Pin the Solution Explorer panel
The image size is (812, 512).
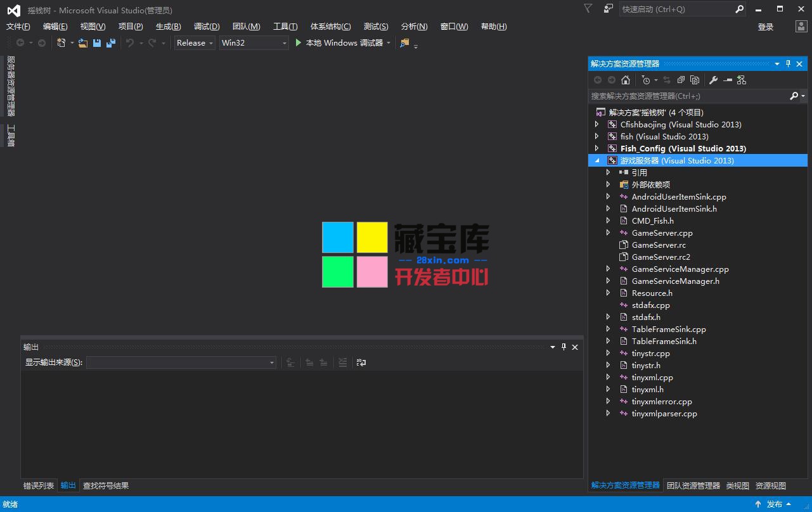[789, 63]
